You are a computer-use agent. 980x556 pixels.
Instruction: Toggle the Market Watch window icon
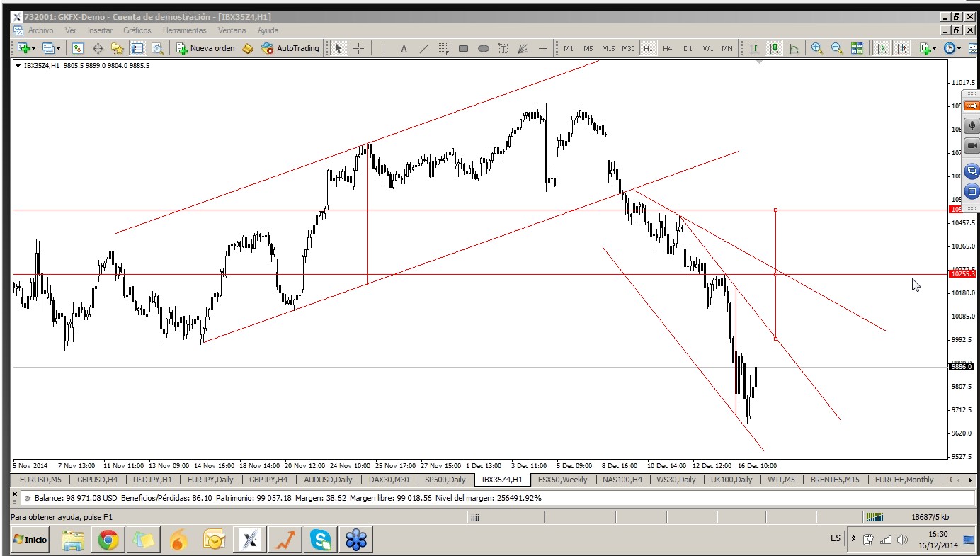(x=78, y=48)
